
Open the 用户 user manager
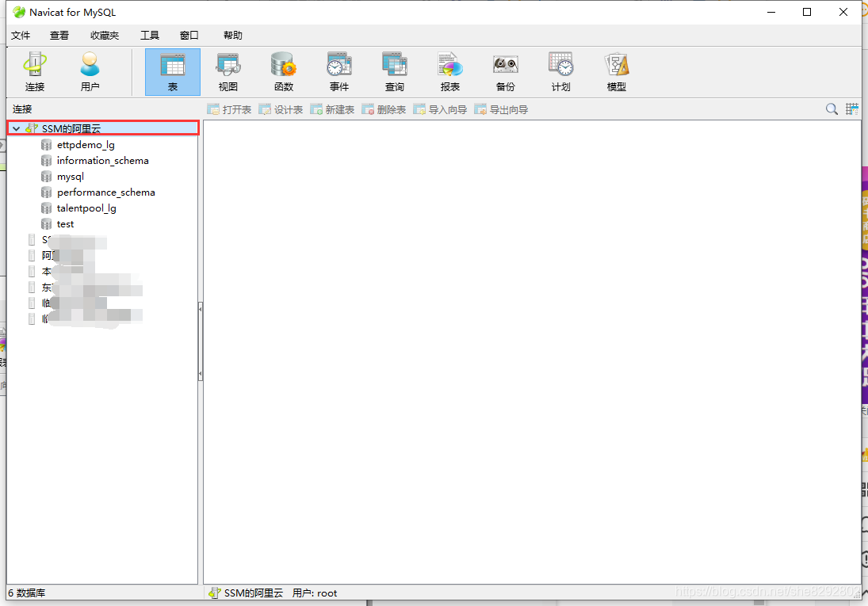(90, 72)
